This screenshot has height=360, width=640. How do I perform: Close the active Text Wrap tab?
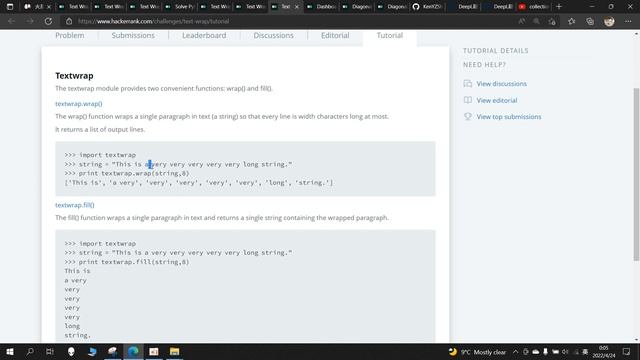[297, 7]
